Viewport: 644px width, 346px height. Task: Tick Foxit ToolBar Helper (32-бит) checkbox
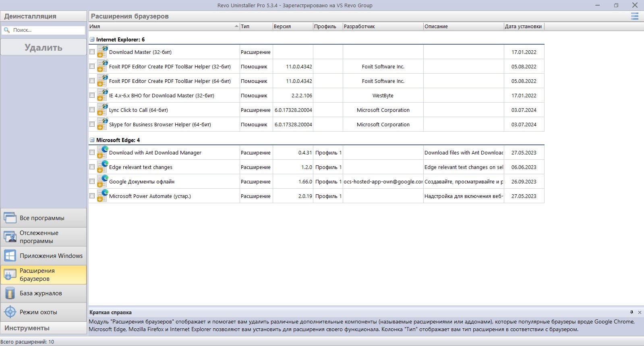coord(92,66)
